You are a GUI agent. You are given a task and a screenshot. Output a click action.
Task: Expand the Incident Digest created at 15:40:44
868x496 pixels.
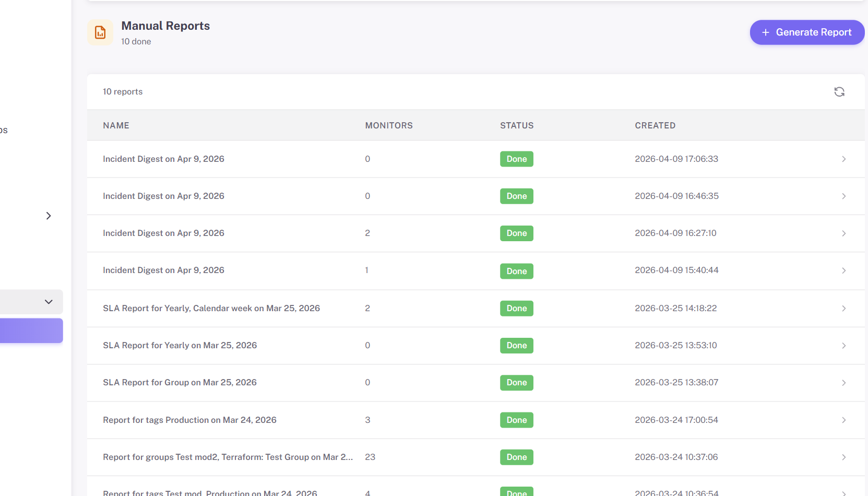click(x=843, y=270)
